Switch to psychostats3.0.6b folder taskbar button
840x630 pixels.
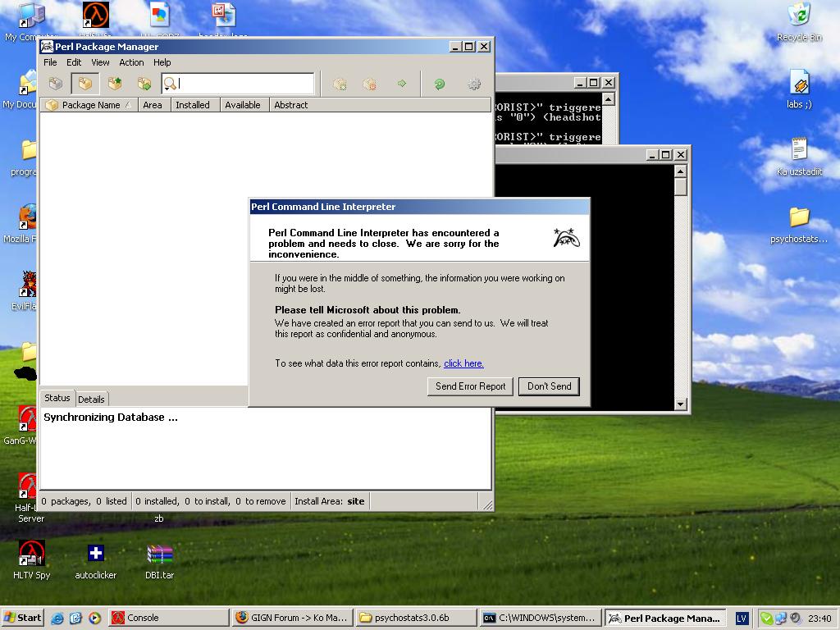point(416,618)
